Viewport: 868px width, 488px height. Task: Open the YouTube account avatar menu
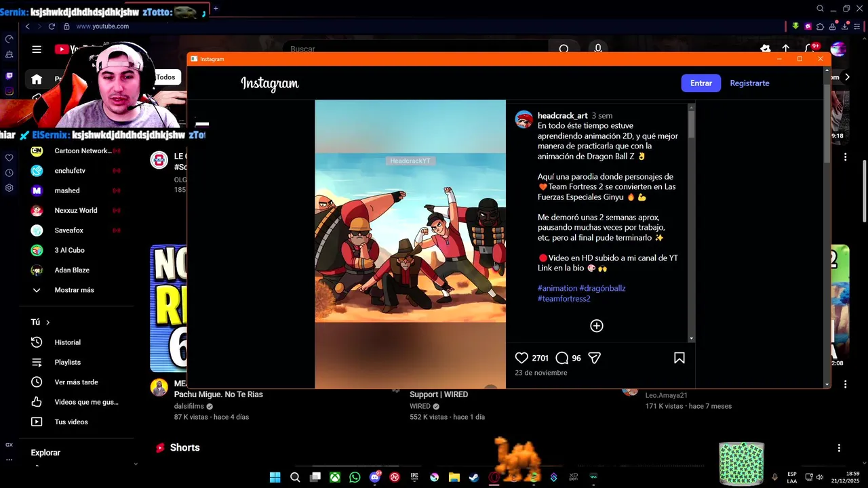[838, 49]
